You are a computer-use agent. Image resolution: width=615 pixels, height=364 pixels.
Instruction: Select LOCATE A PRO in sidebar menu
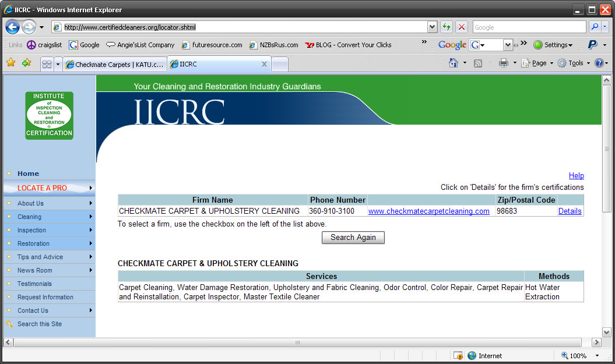[42, 188]
